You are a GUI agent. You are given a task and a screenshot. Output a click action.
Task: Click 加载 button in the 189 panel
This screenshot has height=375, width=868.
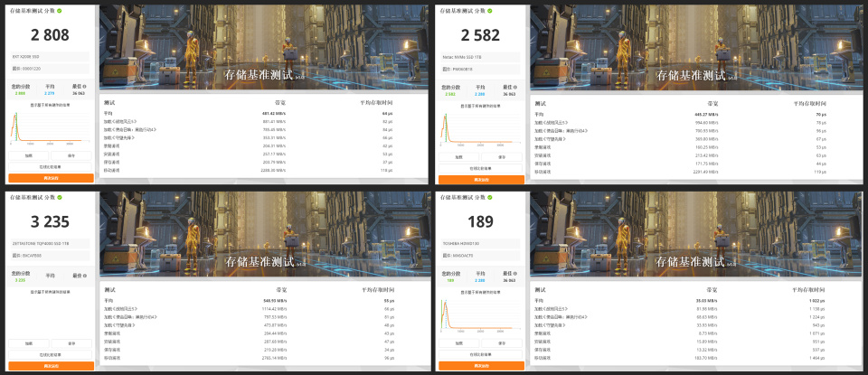tap(459, 343)
